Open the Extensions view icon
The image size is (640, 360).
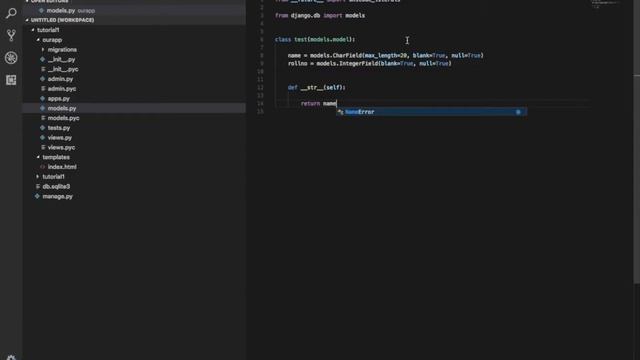click(x=11, y=80)
